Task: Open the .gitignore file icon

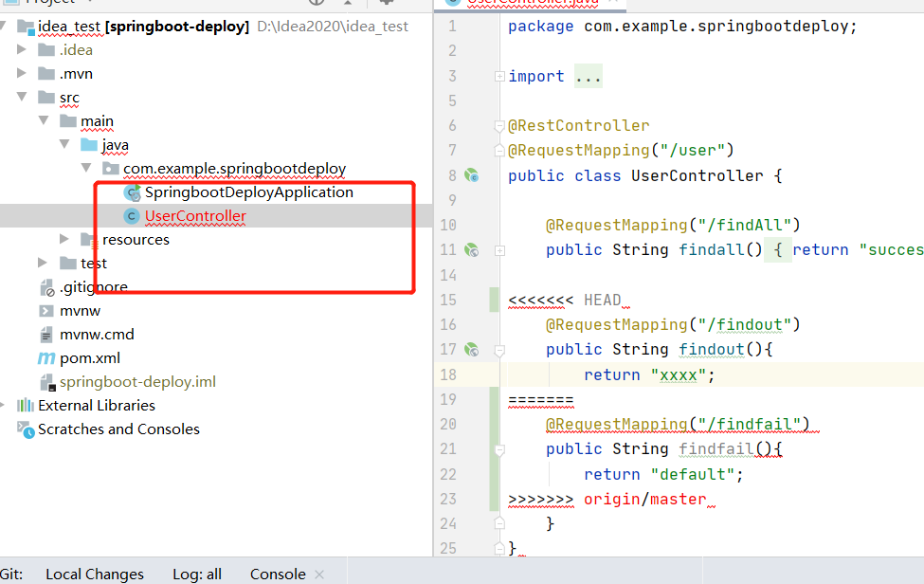Action: 46,287
